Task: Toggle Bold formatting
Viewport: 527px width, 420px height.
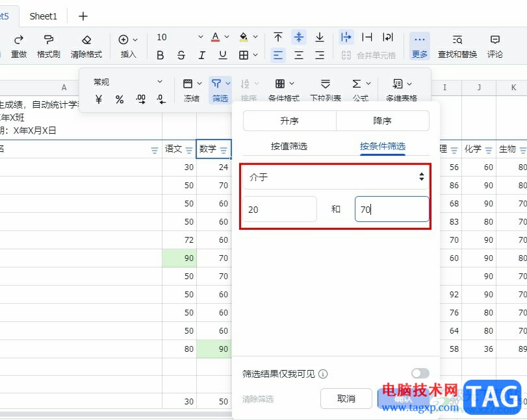Action: (161, 55)
